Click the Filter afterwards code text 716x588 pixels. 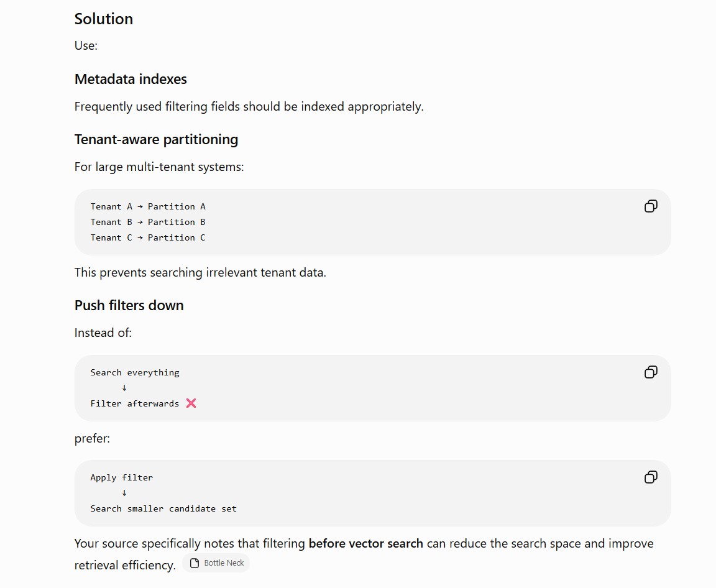pos(135,403)
